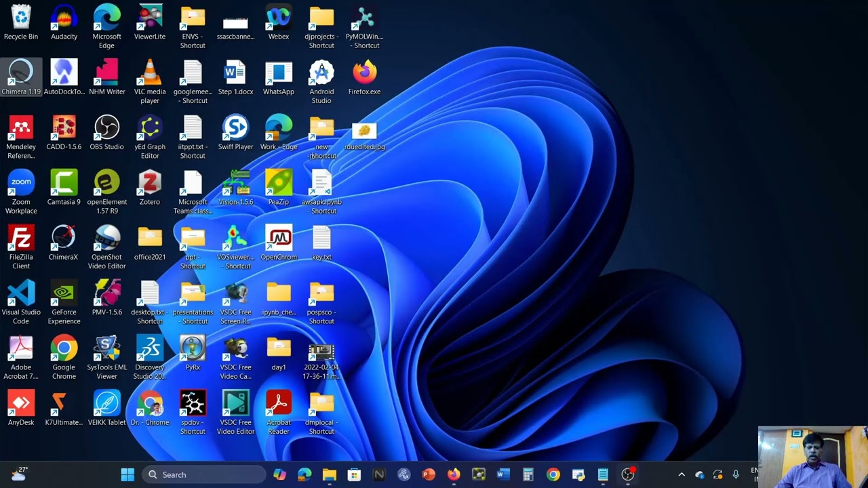Select the Chimera 1.19 desktop icon

(21, 77)
